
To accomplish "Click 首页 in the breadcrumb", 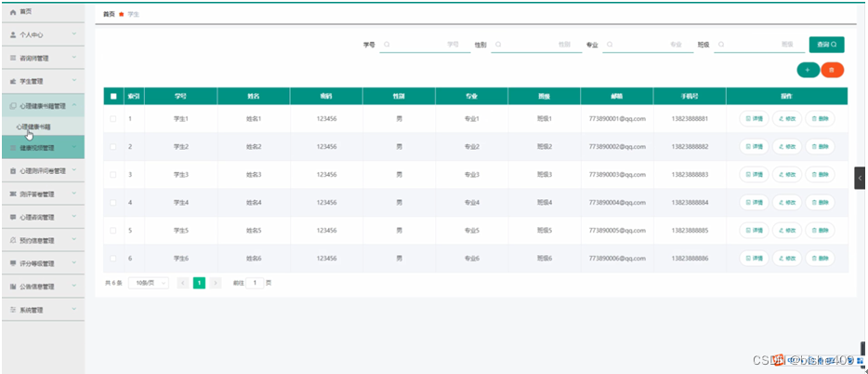I will coord(109,14).
